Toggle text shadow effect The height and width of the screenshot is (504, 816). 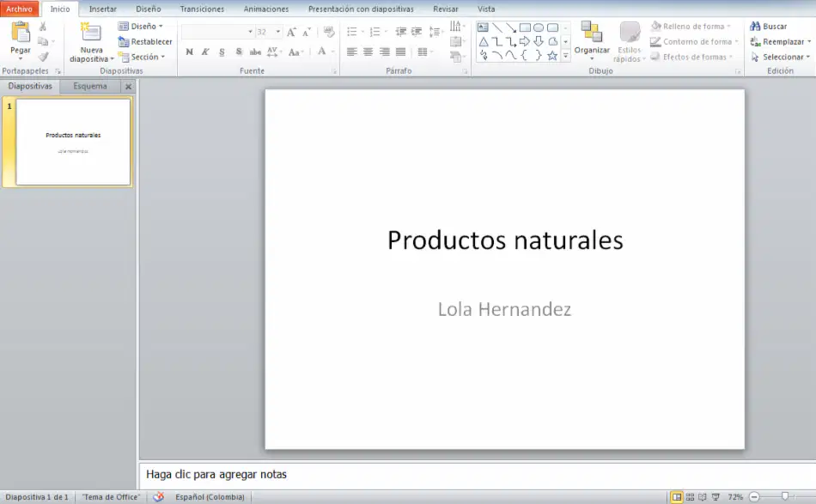click(239, 52)
